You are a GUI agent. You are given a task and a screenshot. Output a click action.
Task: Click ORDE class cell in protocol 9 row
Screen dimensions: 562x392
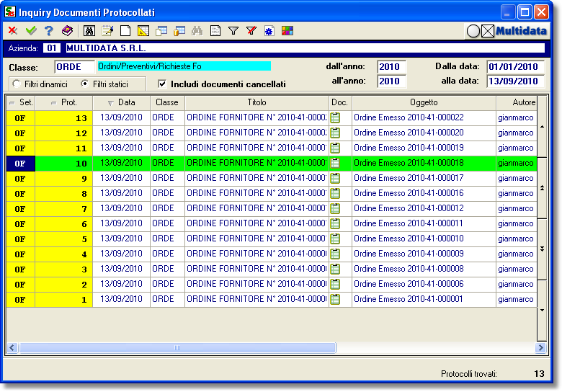pos(167,178)
